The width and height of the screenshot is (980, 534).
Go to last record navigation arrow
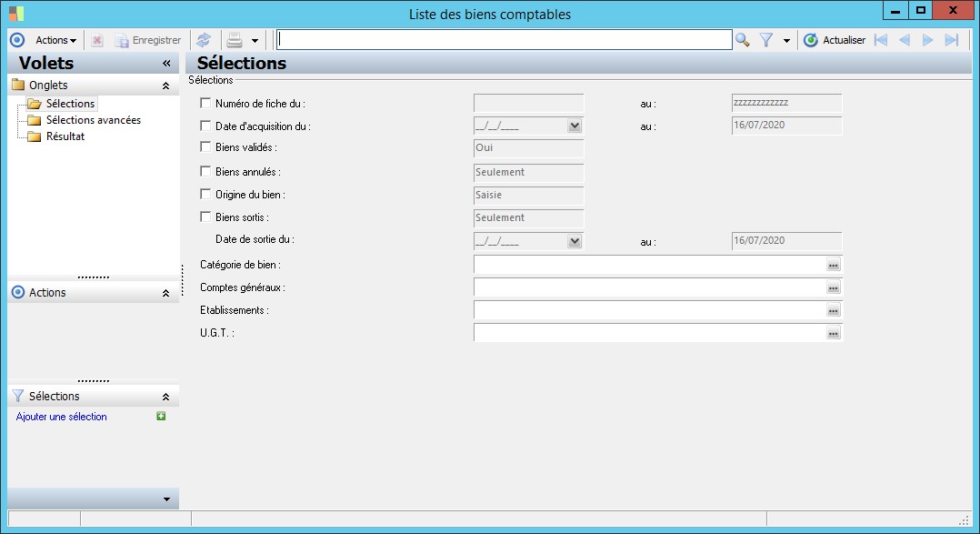pos(951,40)
